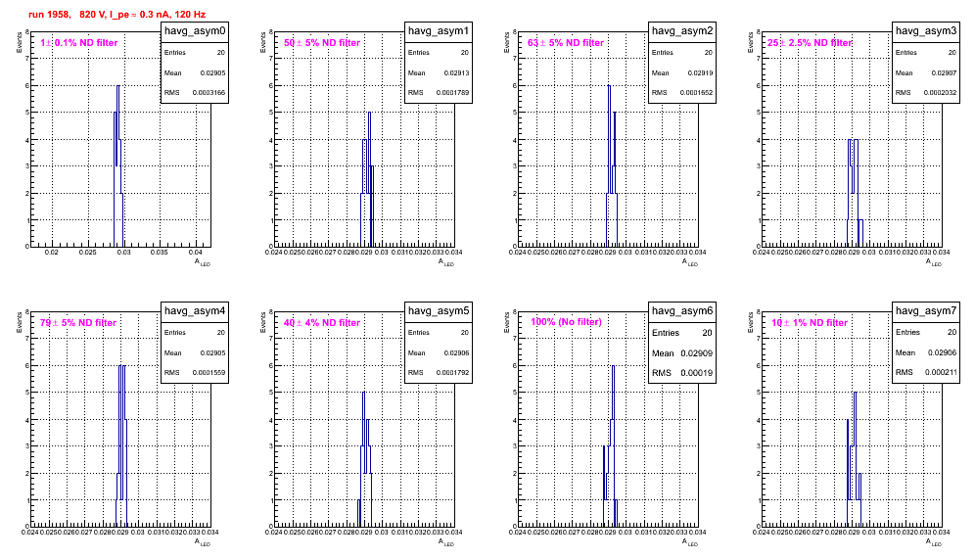Click the '63± 5% ND filter' label
This screenshot has width=975, height=560.
(566, 43)
